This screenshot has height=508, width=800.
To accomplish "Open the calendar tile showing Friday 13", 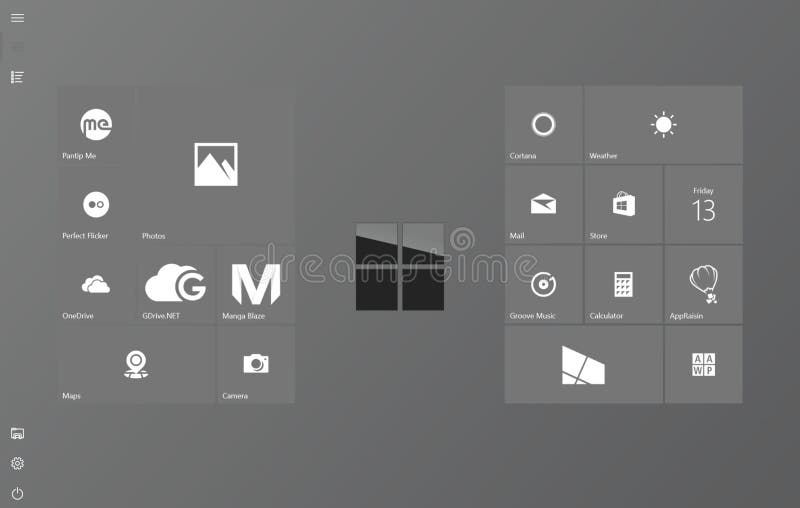I will coord(704,205).
